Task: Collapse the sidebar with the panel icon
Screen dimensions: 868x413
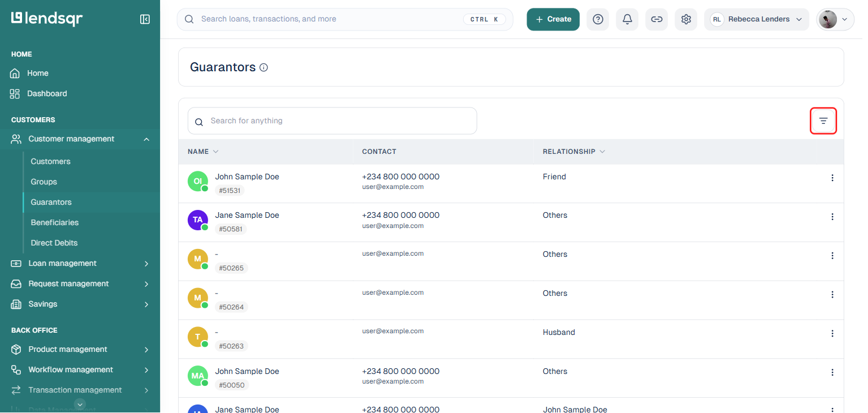Action: click(145, 19)
